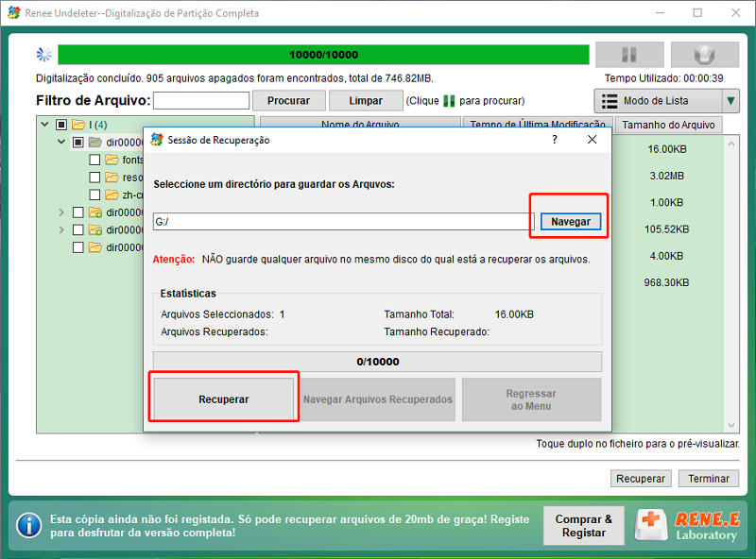This screenshot has width=756, height=559.
Task: Select the row with size 4.00KB
Action: pos(667,256)
